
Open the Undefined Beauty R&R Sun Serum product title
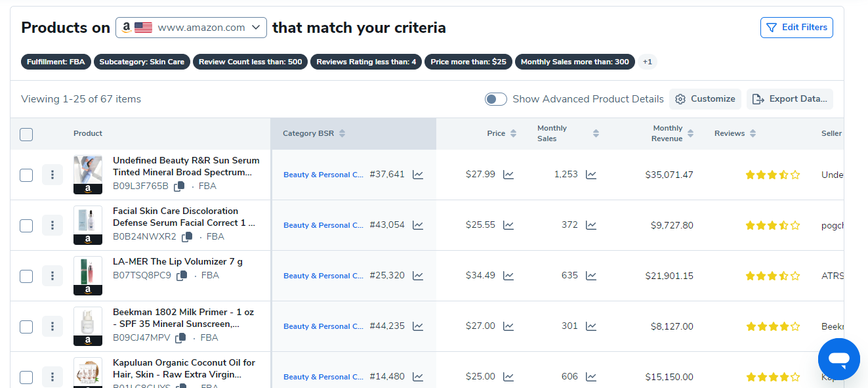click(x=186, y=166)
